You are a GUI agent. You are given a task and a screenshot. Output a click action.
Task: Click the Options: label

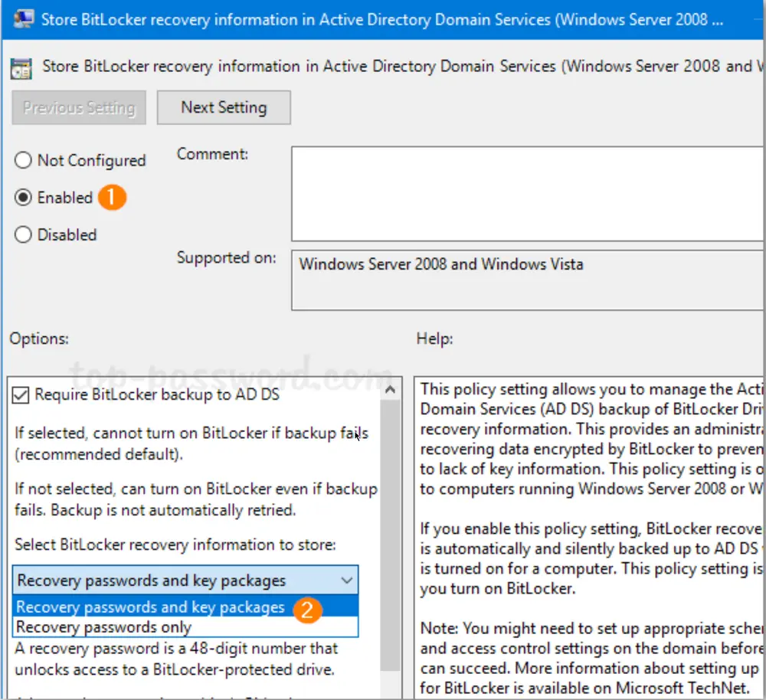(x=39, y=339)
